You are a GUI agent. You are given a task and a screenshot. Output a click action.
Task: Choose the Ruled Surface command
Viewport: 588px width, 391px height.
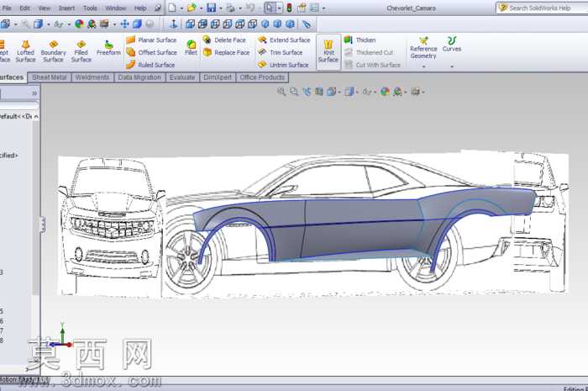click(x=150, y=65)
